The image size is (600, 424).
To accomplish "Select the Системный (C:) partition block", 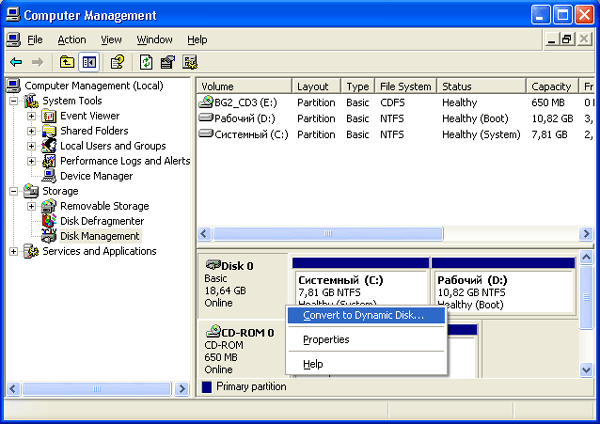I will pyautogui.click(x=360, y=283).
